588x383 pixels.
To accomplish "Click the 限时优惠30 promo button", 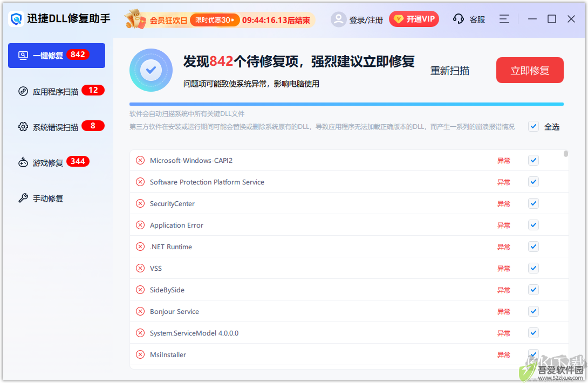I will (215, 20).
